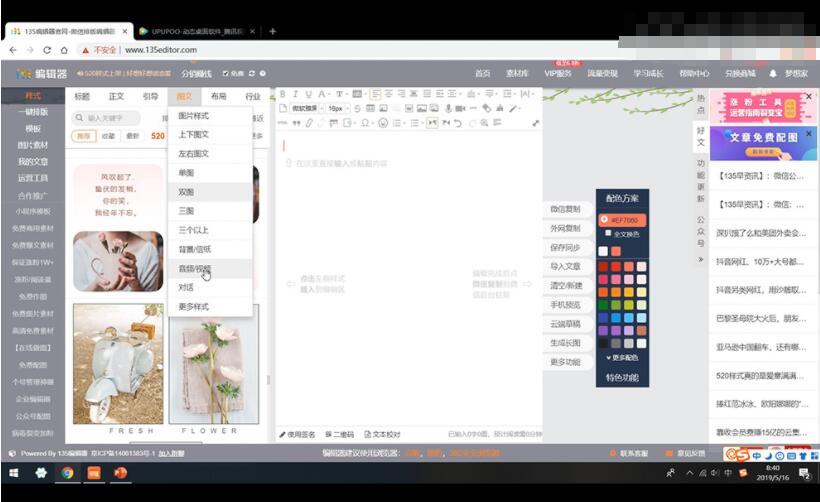Click the notification bell in top navigation
This screenshot has width=820, height=502.
(x=773, y=73)
